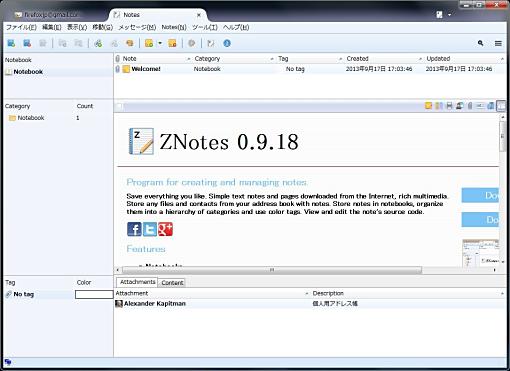Sort by the Created column header
This screenshot has width=510, height=371.
[x=384, y=59]
